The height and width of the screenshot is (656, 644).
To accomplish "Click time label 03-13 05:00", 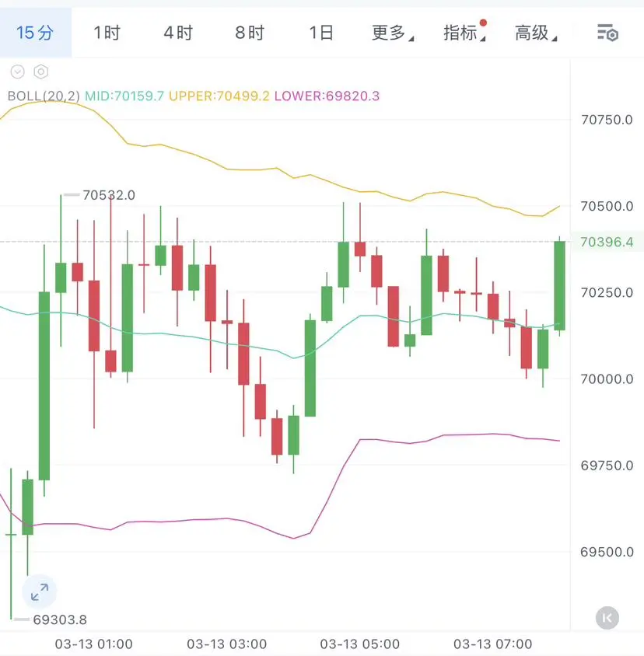I will click(x=360, y=644).
